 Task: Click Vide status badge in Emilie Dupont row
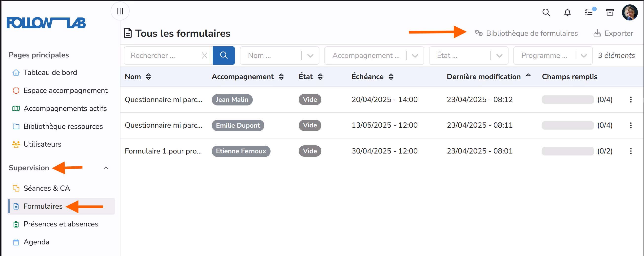pos(310,125)
